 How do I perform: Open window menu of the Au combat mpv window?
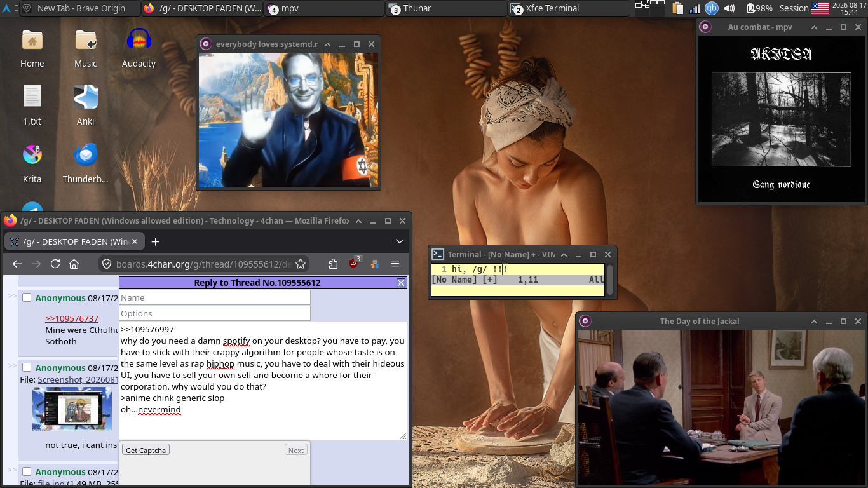tap(705, 27)
